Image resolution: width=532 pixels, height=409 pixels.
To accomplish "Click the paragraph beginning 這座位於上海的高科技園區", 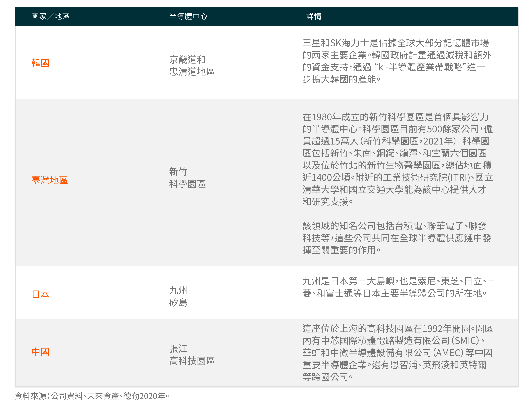I will point(398,353).
